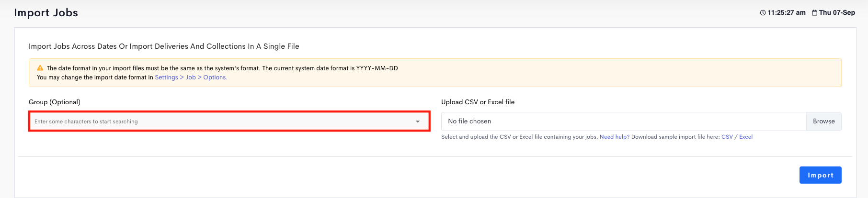Viewport: 868px width, 198px height.
Task: Click the No file chosen field
Action: click(624, 121)
